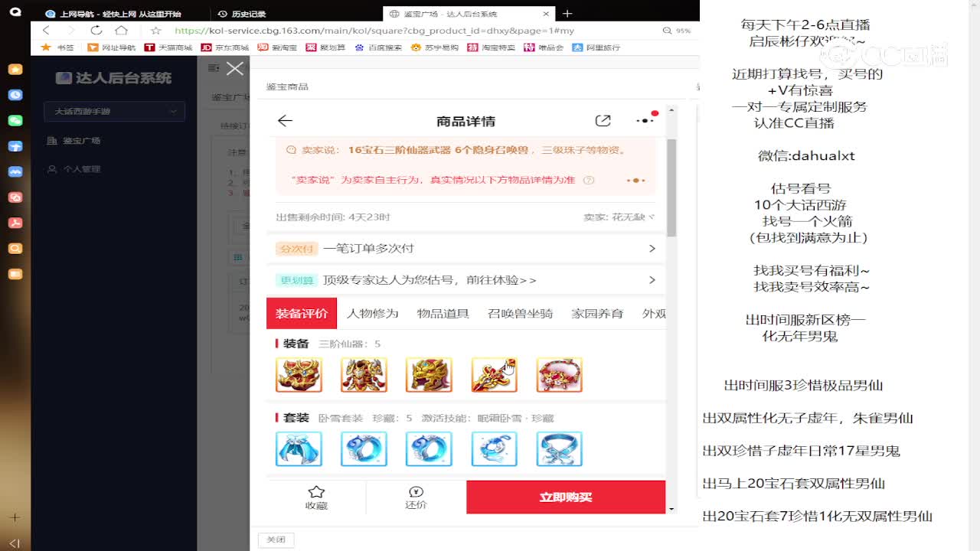Go back from the 商品详情 page

285,121
